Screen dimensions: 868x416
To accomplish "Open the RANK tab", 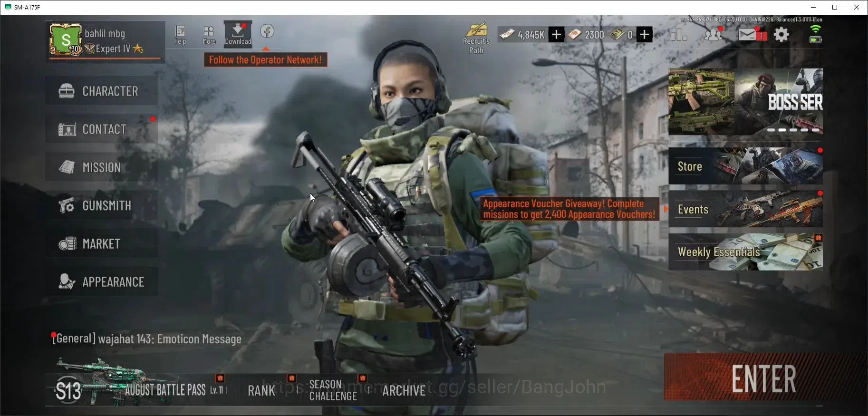I will (261, 390).
